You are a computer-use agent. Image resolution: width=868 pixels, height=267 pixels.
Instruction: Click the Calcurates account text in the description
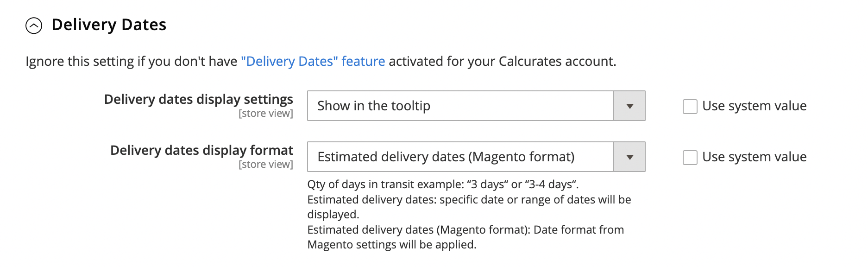pyautogui.click(x=557, y=61)
